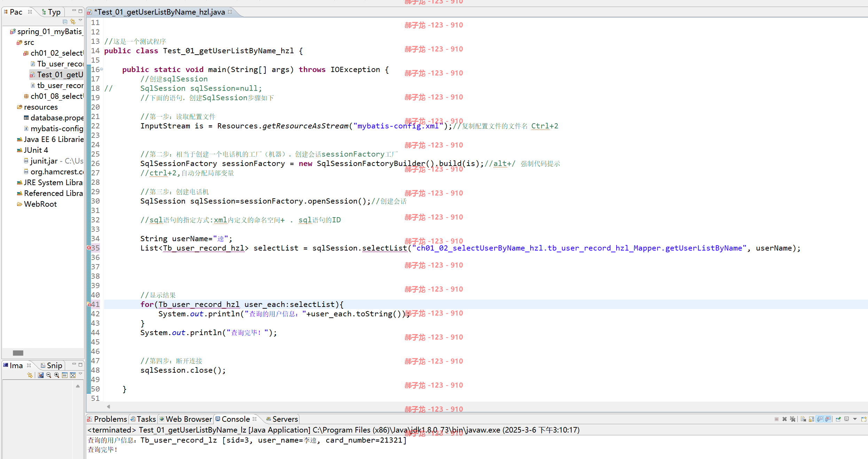Toggle show console on standard error

click(x=828, y=419)
